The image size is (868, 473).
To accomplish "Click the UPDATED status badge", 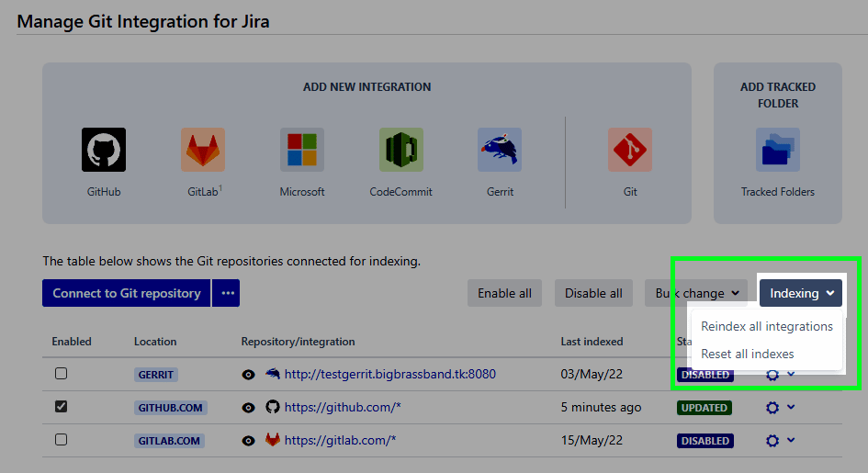I will coord(705,408).
